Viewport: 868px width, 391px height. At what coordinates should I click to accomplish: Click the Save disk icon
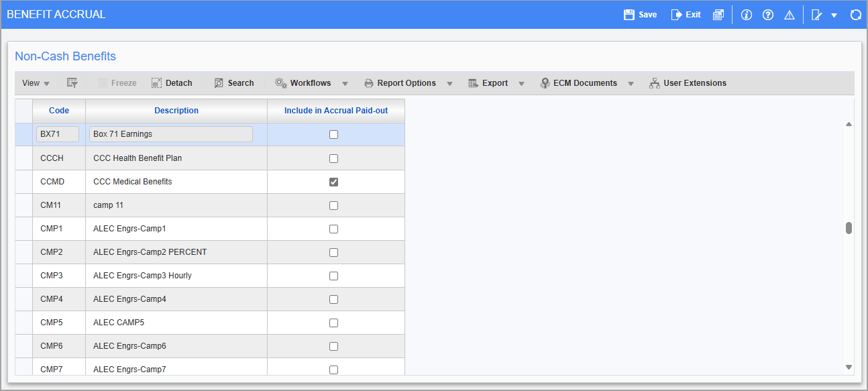[x=629, y=15]
